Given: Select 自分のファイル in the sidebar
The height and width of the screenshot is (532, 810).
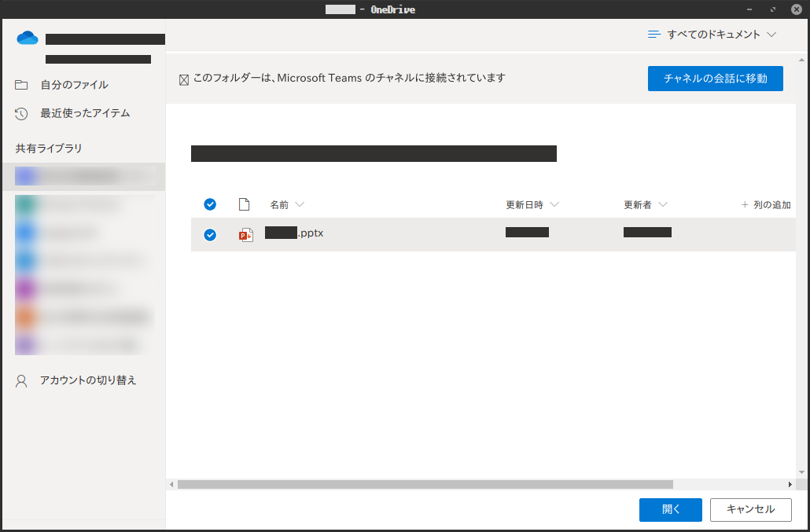Looking at the screenshot, I should coord(70,84).
